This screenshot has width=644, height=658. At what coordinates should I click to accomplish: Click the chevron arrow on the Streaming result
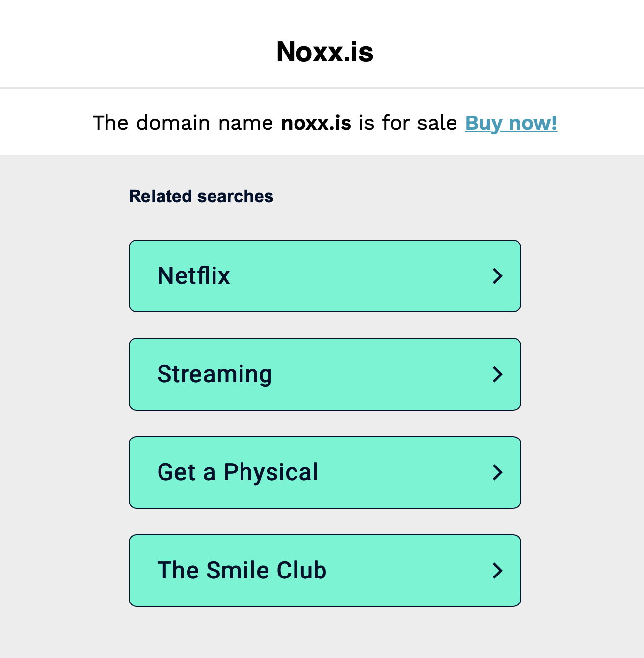[497, 374]
